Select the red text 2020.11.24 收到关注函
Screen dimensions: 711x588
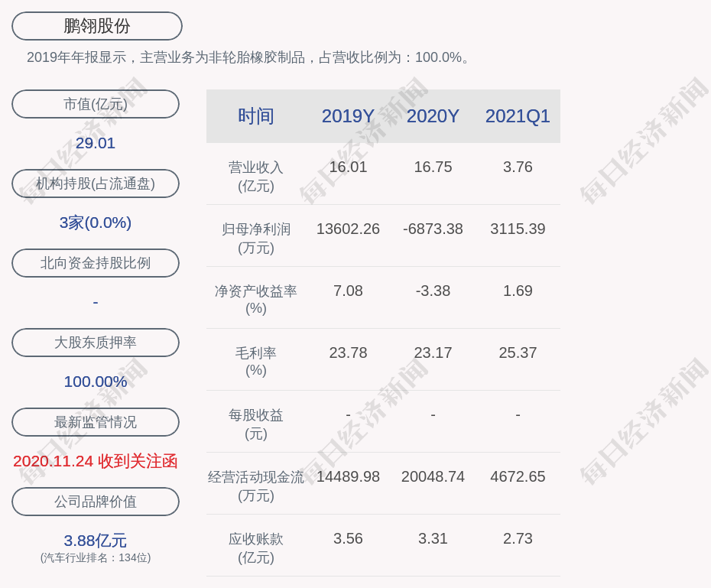tap(96, 461)
